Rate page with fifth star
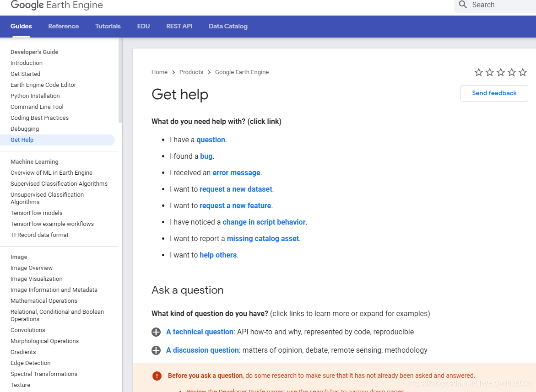 (522, 72)
